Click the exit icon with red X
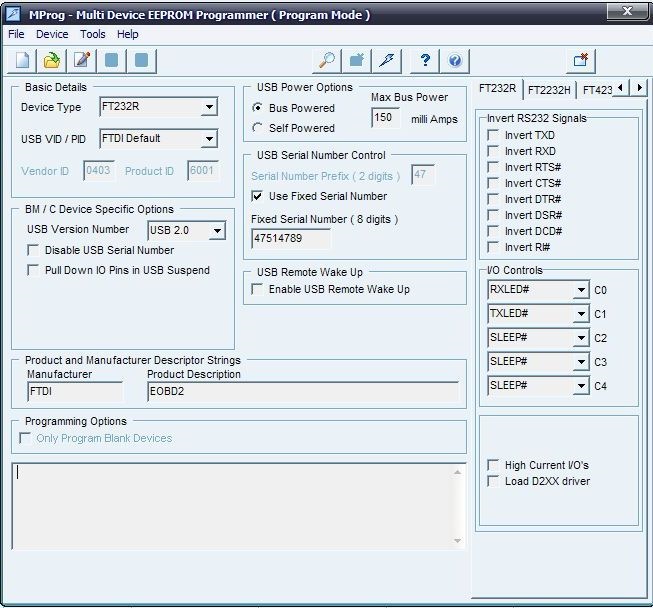This screenshot has width=653, height=608. [x=581, y=61]
